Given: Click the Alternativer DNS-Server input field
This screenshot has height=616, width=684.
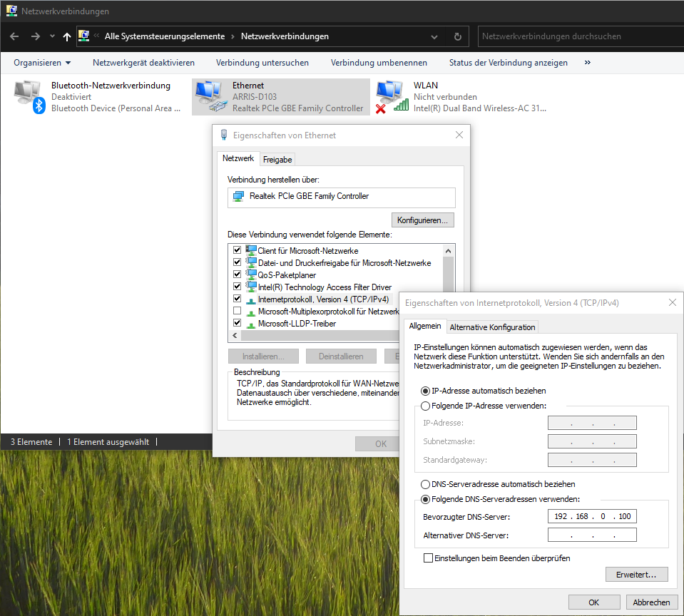Looking at the screenshot, I should click(591, 535).
